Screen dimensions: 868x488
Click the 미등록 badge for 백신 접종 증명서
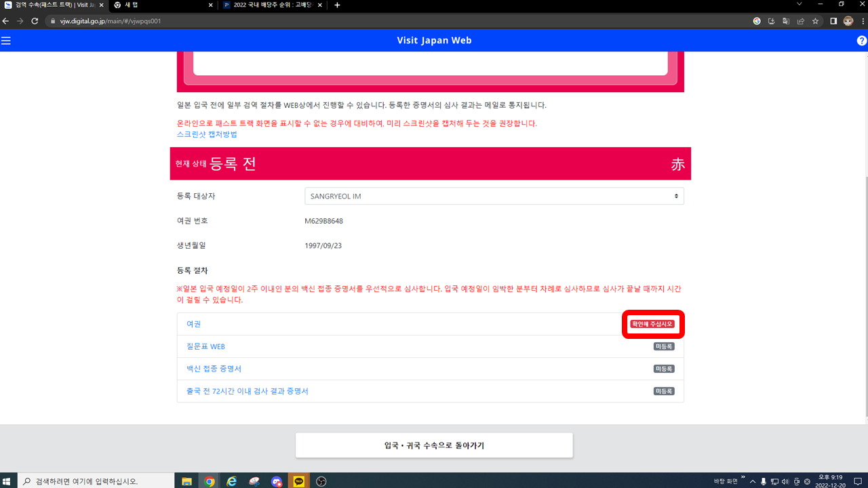click(664, 369)
